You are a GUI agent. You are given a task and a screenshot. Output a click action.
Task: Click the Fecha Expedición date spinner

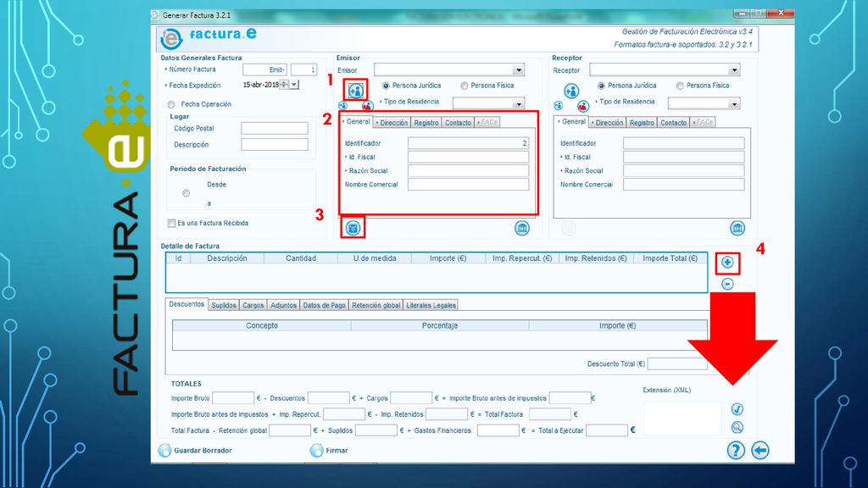coord(284,85)
